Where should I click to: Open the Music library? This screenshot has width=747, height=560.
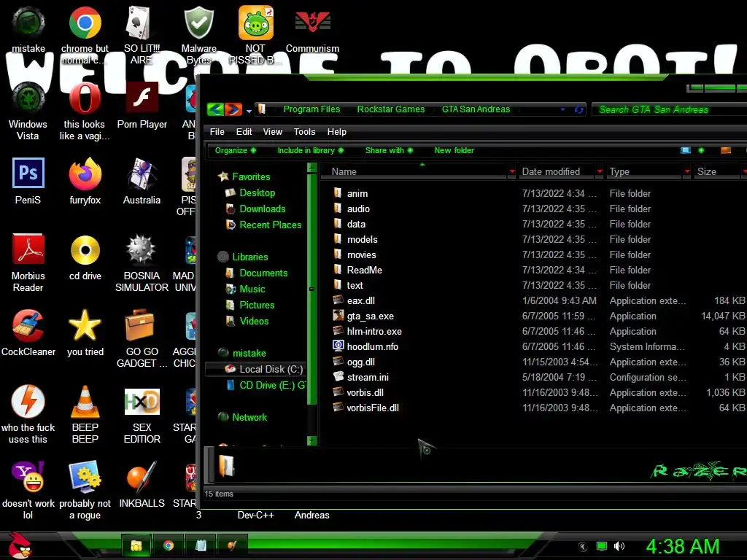252,289
